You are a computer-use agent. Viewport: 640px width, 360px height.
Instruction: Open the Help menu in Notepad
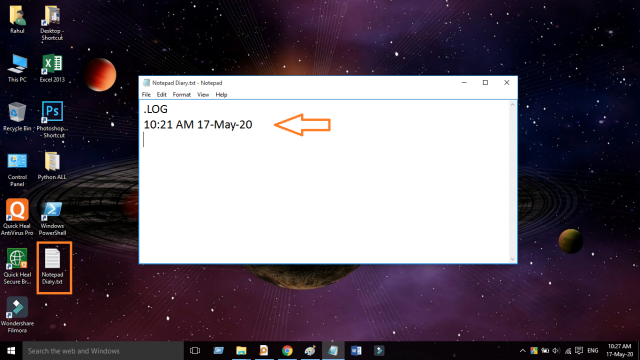click(x=221, y=95)
